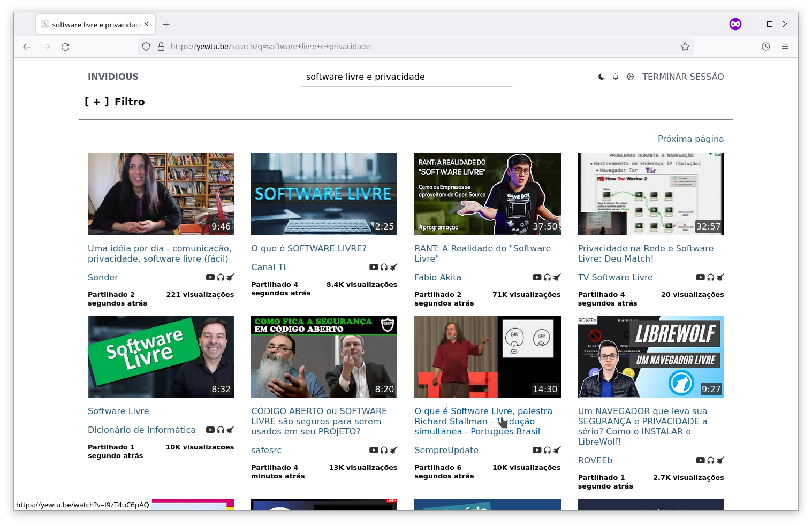Open the notifications bell icon
Image resolution: width=812 pixels, height=526 pixels.
tap(616, 77)
